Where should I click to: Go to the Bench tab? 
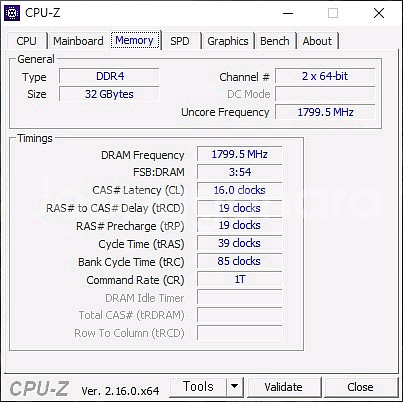[275, 41]
